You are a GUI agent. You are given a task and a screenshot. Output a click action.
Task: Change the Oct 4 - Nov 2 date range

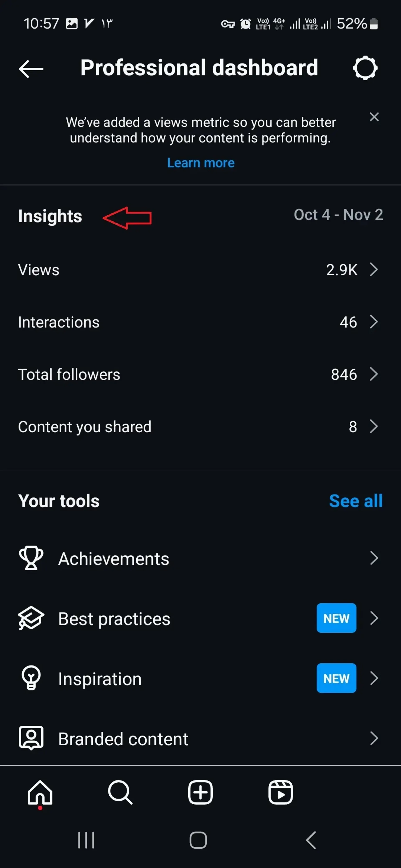[x=338, y=215]
